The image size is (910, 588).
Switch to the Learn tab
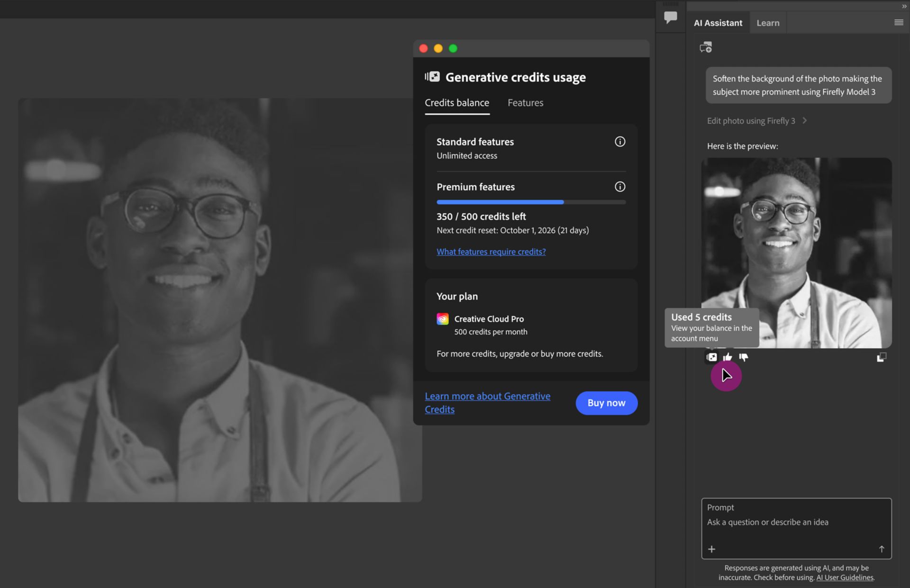tap(768, 23)
